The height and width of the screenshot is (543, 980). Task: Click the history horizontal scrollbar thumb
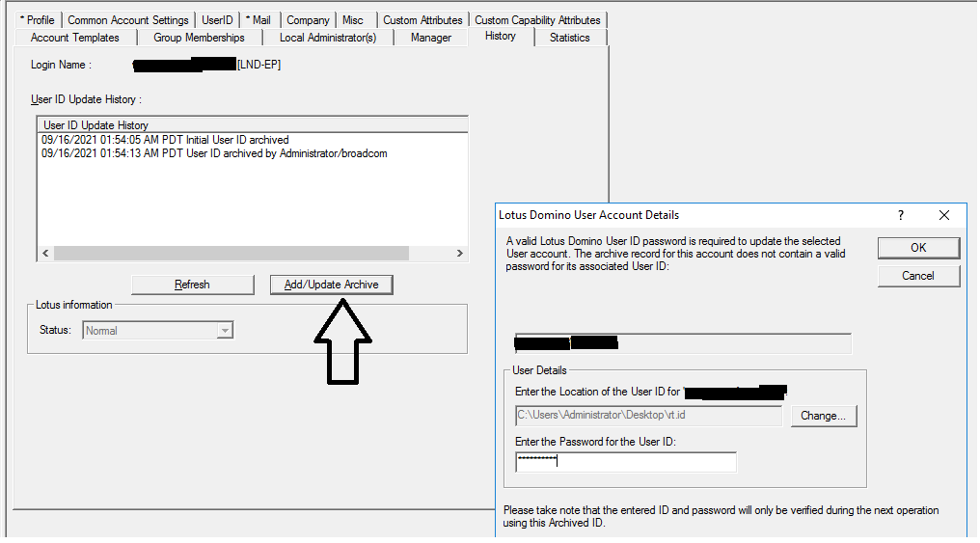point(231,253)
